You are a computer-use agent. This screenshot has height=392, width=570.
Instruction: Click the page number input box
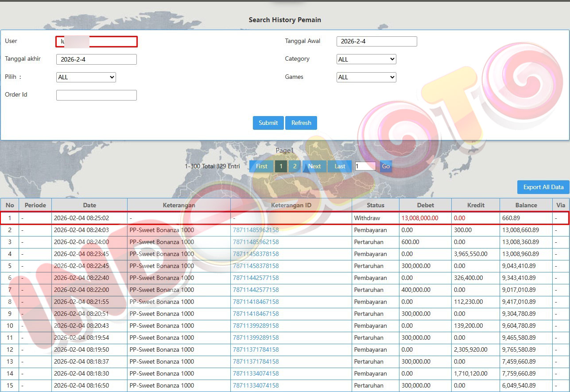click(365, 166)
